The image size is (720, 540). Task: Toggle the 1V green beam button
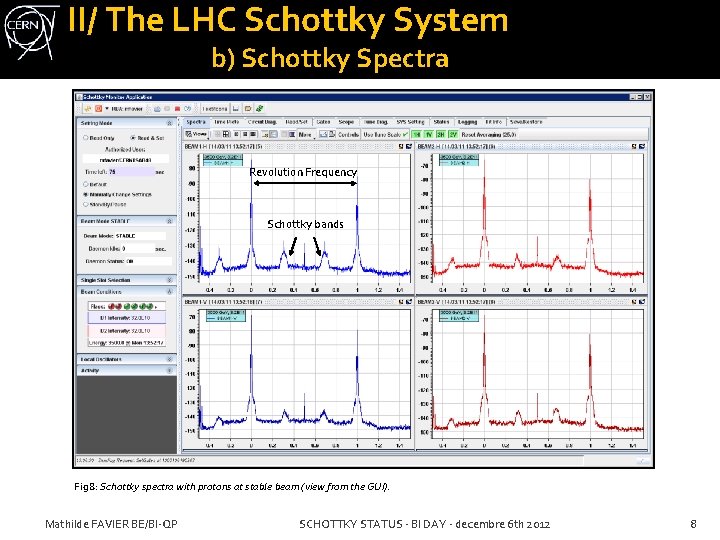click(429, 135)
